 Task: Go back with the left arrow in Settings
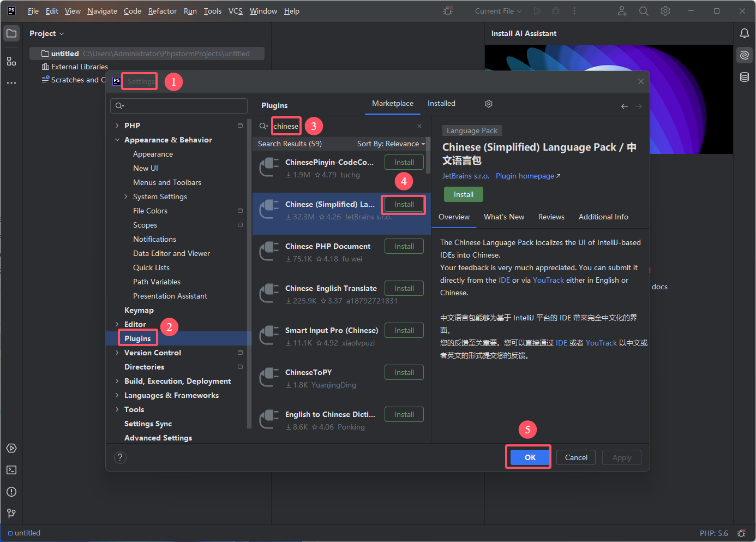[625, 106]
